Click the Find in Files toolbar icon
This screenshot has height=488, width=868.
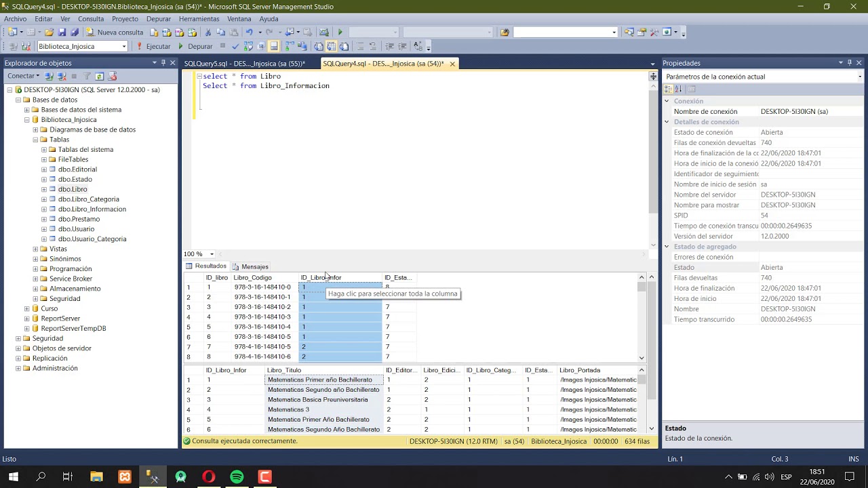(505, 32)
